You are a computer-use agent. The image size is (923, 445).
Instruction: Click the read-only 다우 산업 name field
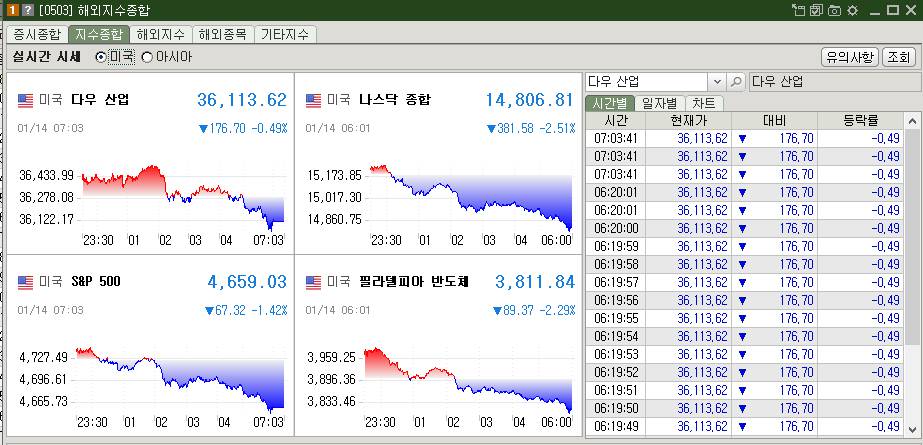click(x=835, y=81)
